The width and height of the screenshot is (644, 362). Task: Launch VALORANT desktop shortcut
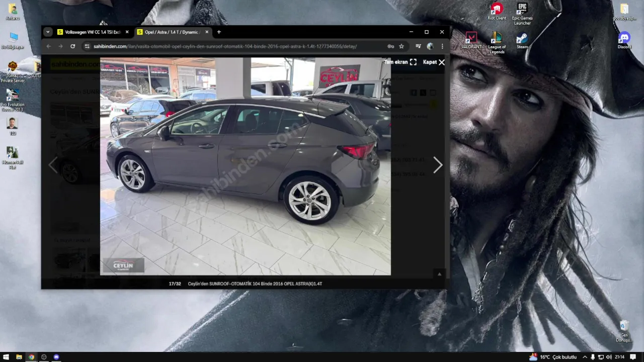point(471,41)
